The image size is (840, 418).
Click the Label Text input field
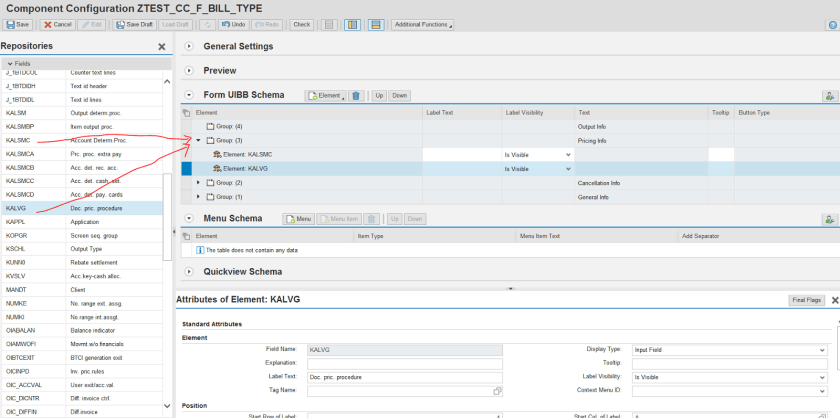coord(405,376)
